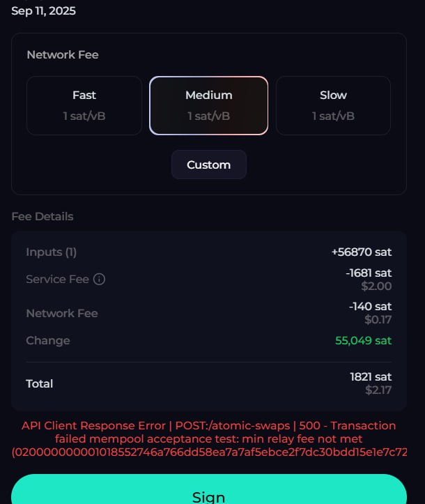
Task: Click the Custom fee button
Action: pos(208,165)
